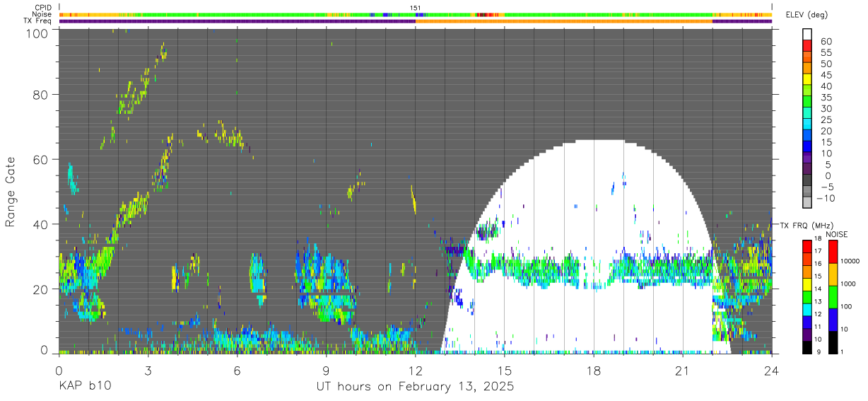
Task: Click 'UT hours on February 13, 2025' axis title
Action: 414,388
